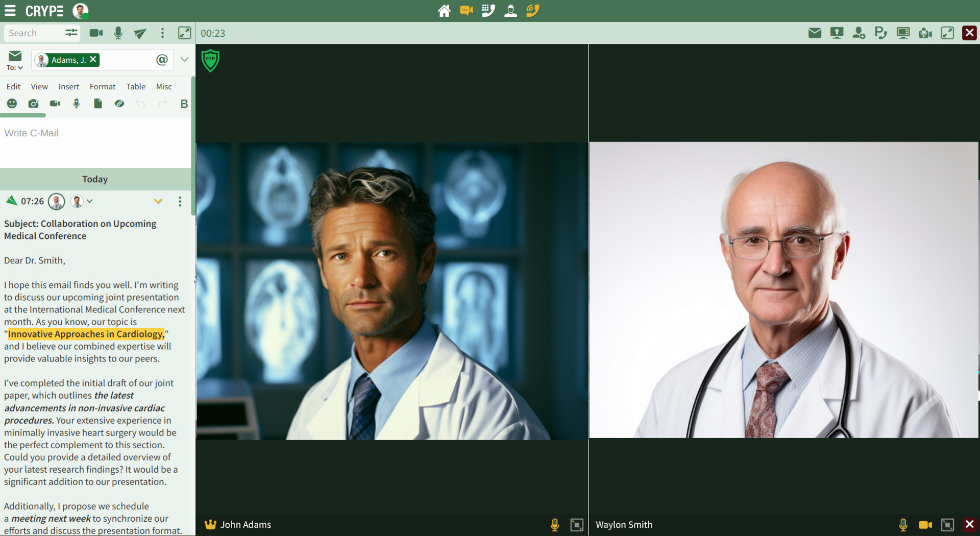
Task: Expand the recipient field chevron
Action: (x=184, y=60)
